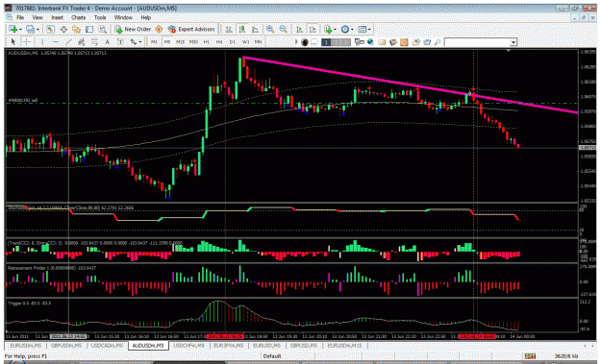Switch to the USDCHFm,M5 chart tab

pos(188,346)
